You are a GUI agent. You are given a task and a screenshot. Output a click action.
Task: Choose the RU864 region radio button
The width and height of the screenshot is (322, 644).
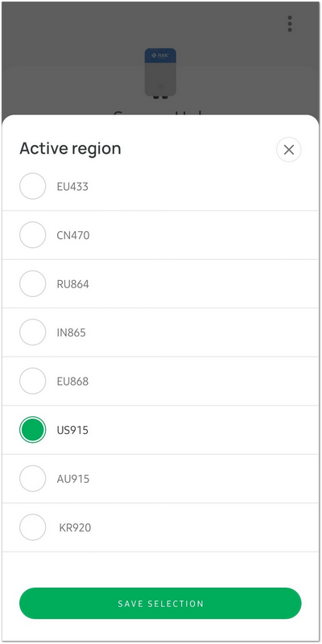point(32,284)
